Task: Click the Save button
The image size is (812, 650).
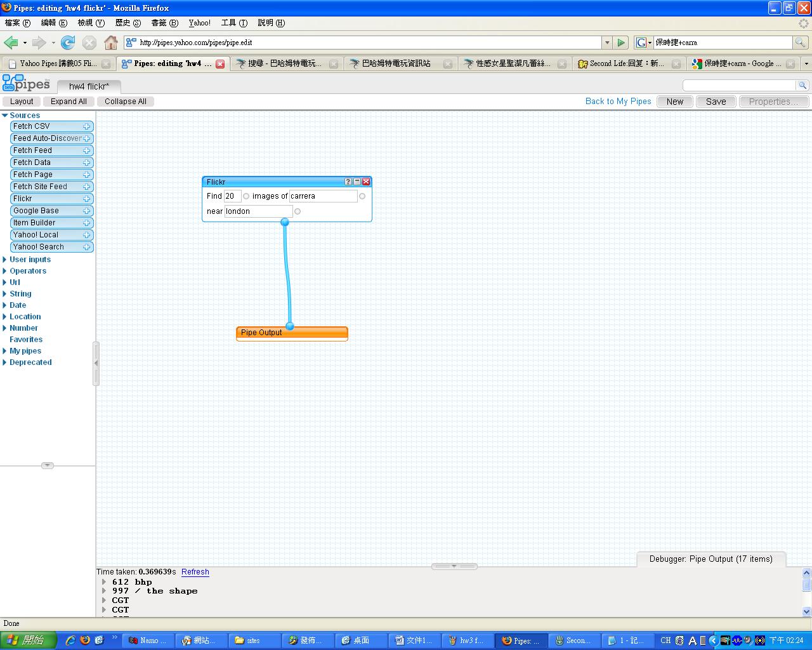Action: (716, 102)
